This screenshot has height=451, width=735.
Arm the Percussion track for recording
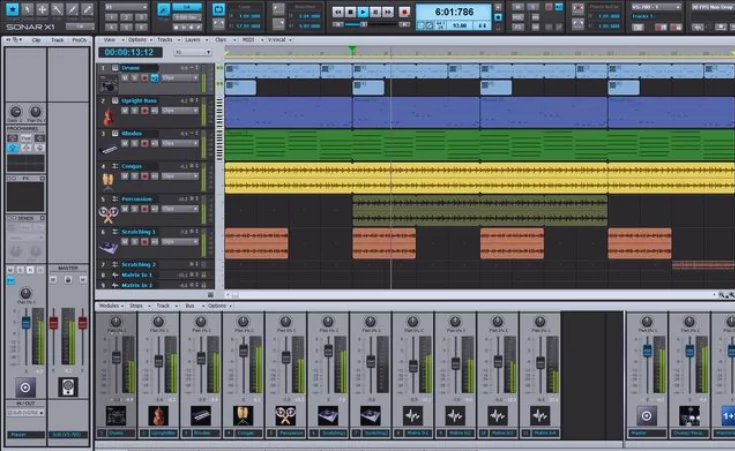144,209
